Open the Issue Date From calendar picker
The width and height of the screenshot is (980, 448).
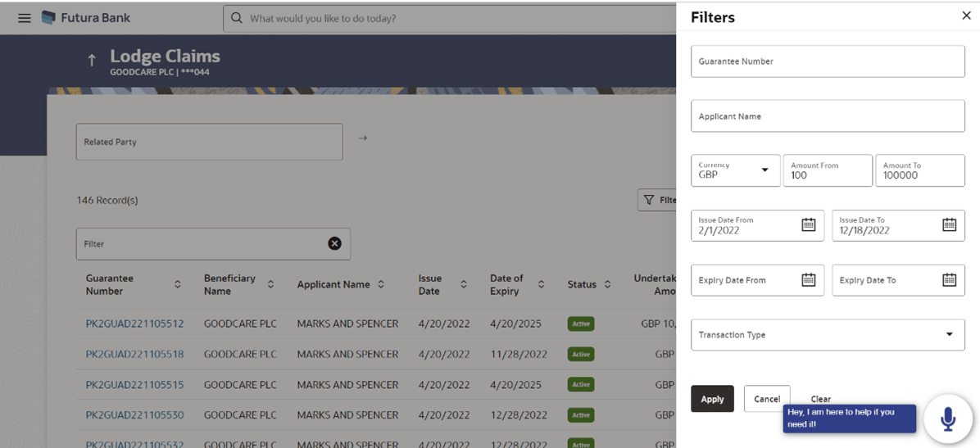coord(809,225)
